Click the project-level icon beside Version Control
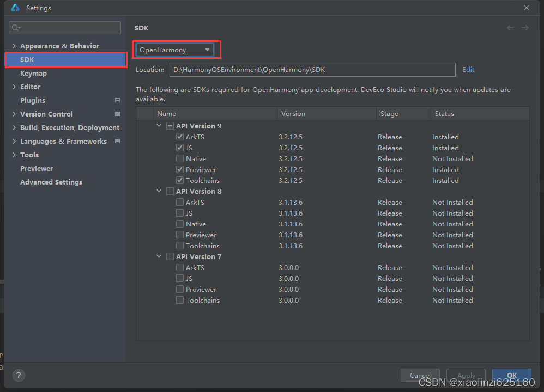Image resolution: width=544 pixels, height=392 pixels. 118,114
